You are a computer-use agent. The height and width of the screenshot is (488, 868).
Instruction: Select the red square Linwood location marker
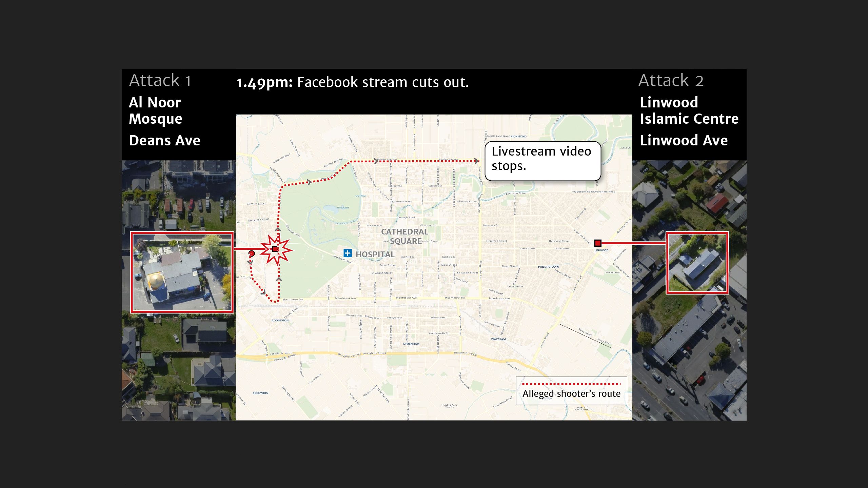click(598, 243)
